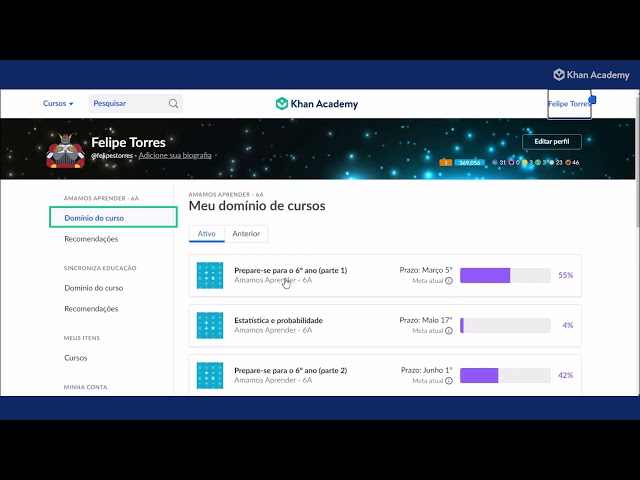
Task: Click the 369,056 energy points badge
Action: pyautogui.click(x=469, y=162)
